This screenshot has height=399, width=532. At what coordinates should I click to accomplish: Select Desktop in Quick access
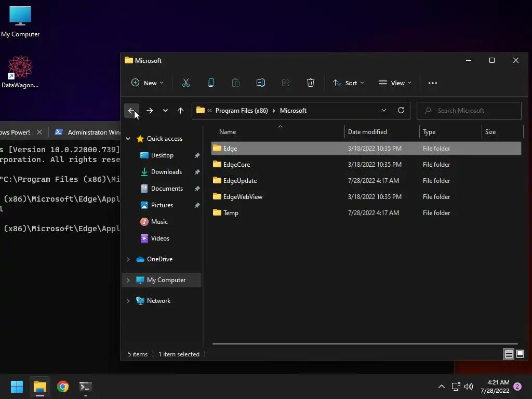(x=162, y=155)
